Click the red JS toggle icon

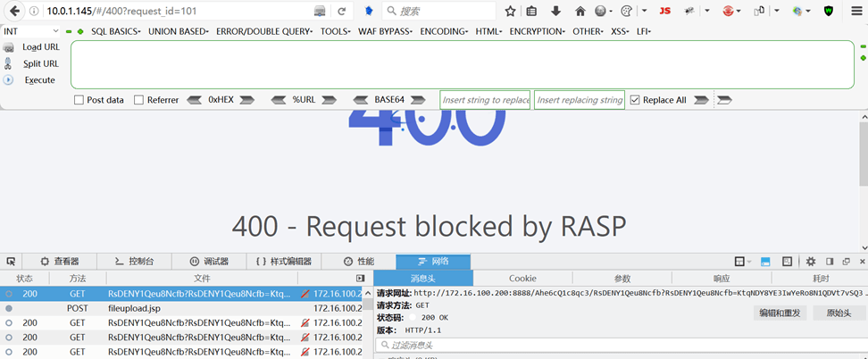665,11
